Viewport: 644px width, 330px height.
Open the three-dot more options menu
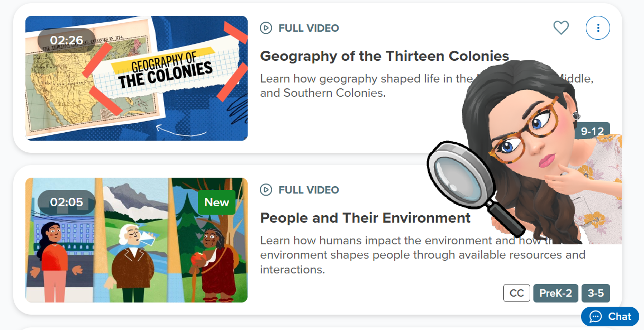[x=598, y=27]
